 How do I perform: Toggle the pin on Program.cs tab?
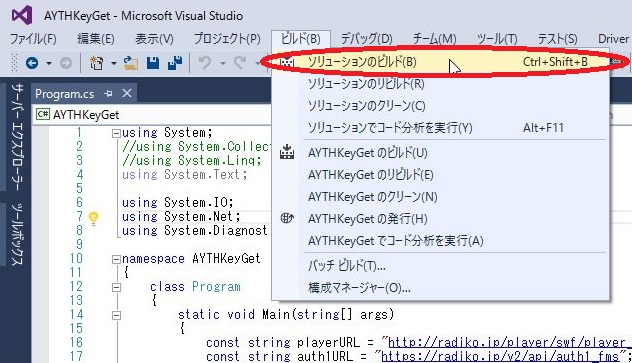click(108, 94)
